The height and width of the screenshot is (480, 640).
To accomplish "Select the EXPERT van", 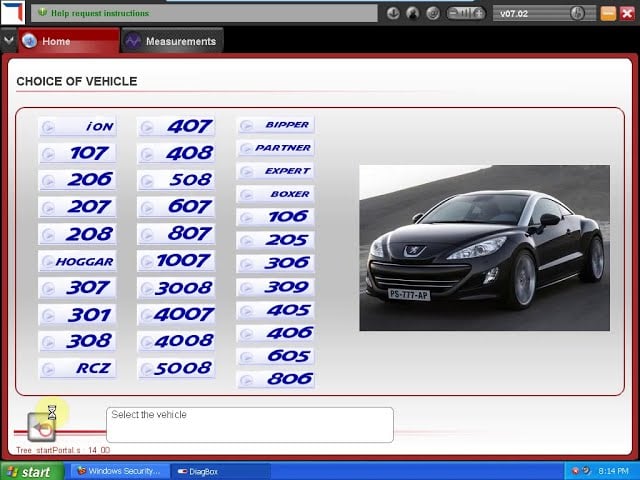I will pyautogui.click(x=276, y=171).
